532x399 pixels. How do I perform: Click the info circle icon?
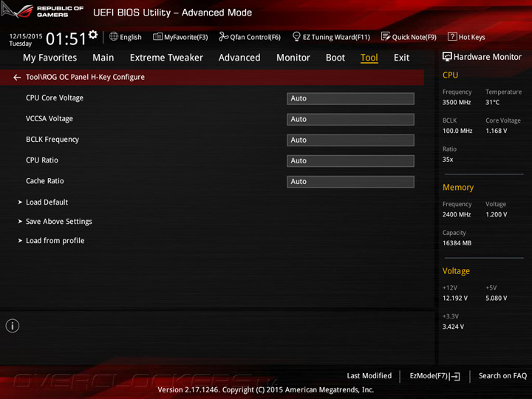point(13,326)
